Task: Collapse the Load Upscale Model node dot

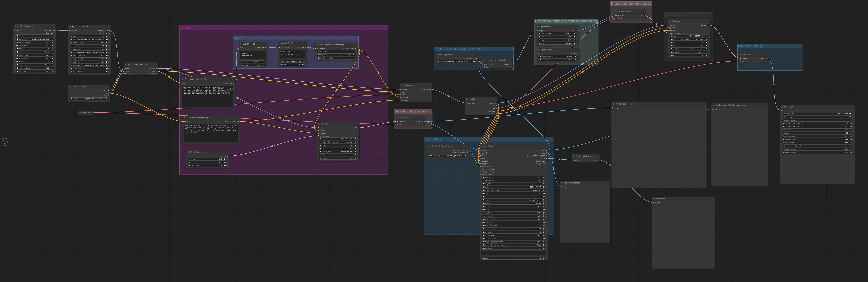Action: (437, 55)
